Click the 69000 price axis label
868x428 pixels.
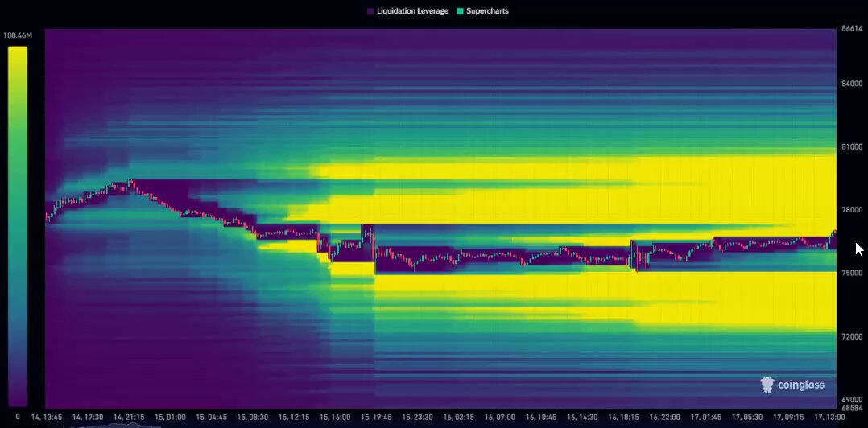(x=852, y=399)
